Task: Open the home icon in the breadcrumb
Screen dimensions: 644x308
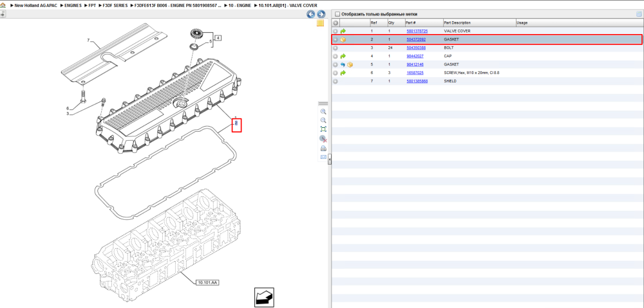Action: point(3,5)
